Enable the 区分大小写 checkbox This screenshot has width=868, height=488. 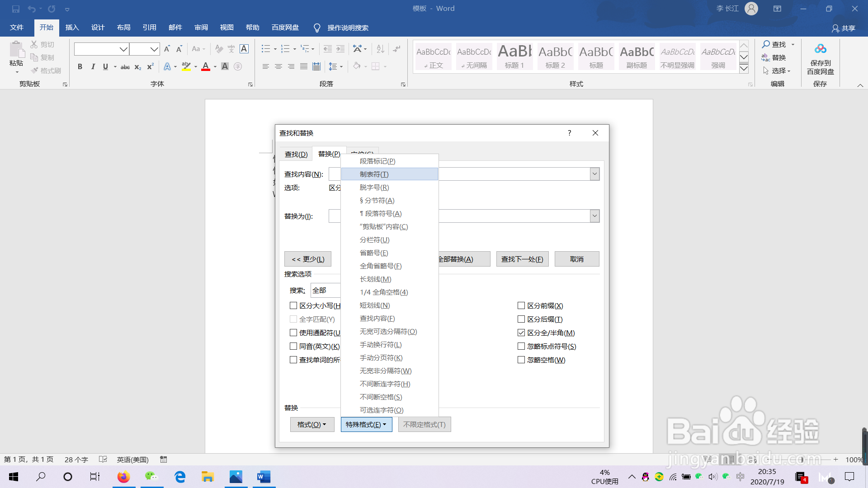[x=293, y=305]
